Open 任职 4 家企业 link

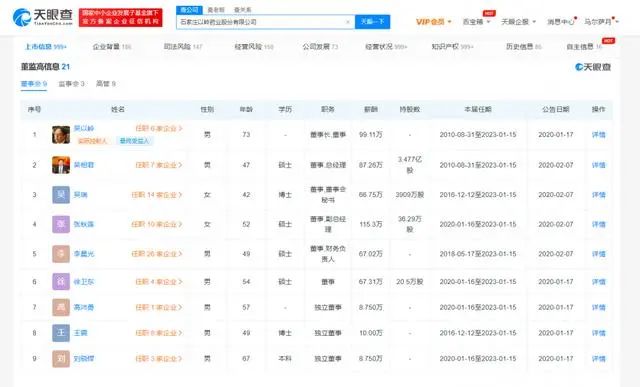coord(159,282)
